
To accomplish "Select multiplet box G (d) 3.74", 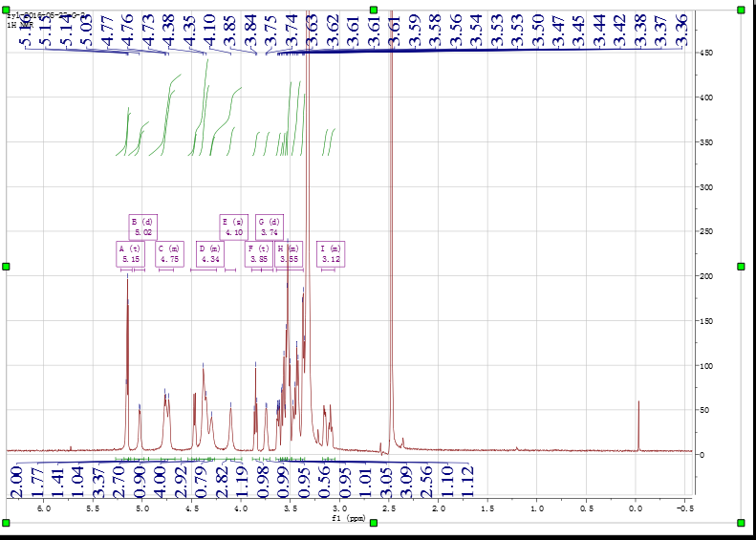I will [270, 227].
